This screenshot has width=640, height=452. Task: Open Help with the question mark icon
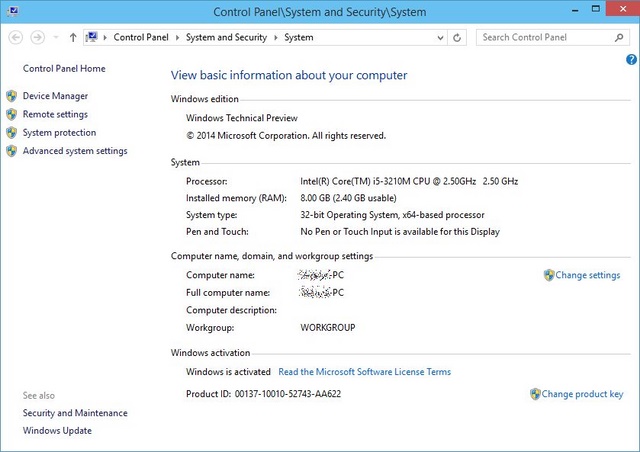pyautogui.click(x=631, y=60)
